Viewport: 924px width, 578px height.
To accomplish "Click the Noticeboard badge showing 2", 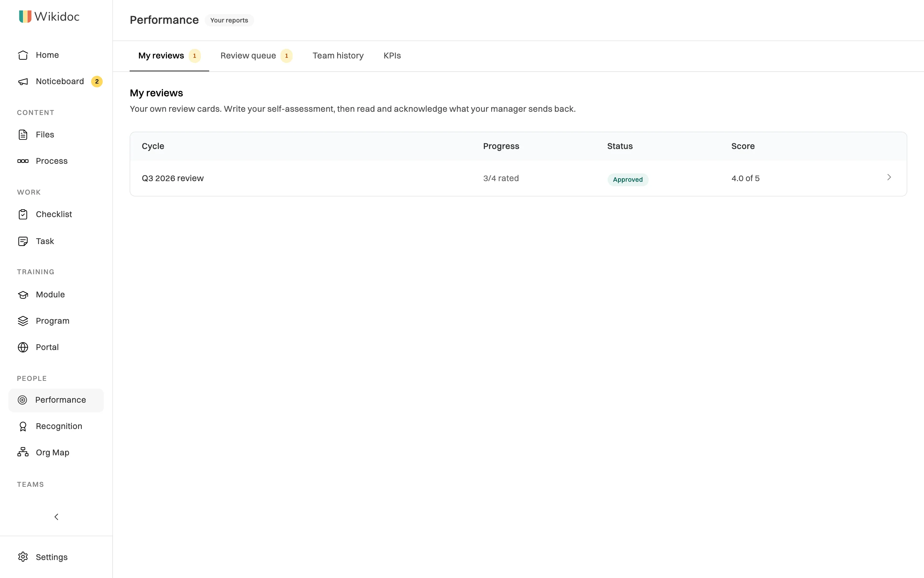I will pos(97,82).
